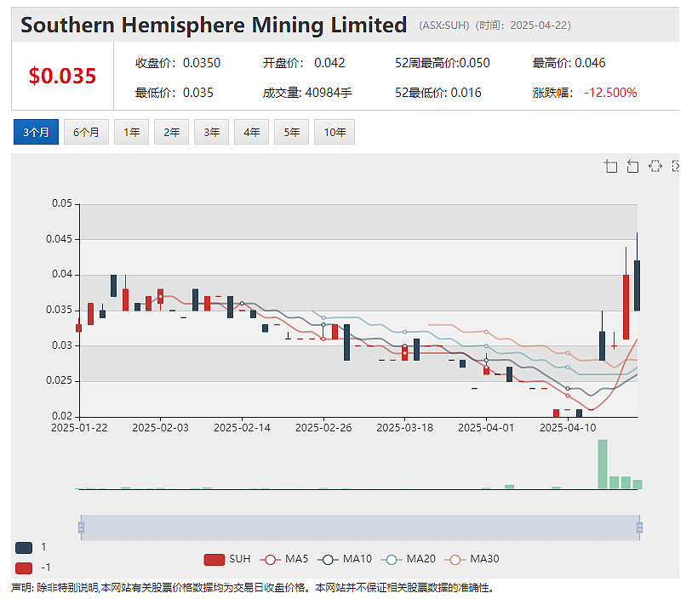Toggle the SUH series in the legend

(x=227, y=560)
